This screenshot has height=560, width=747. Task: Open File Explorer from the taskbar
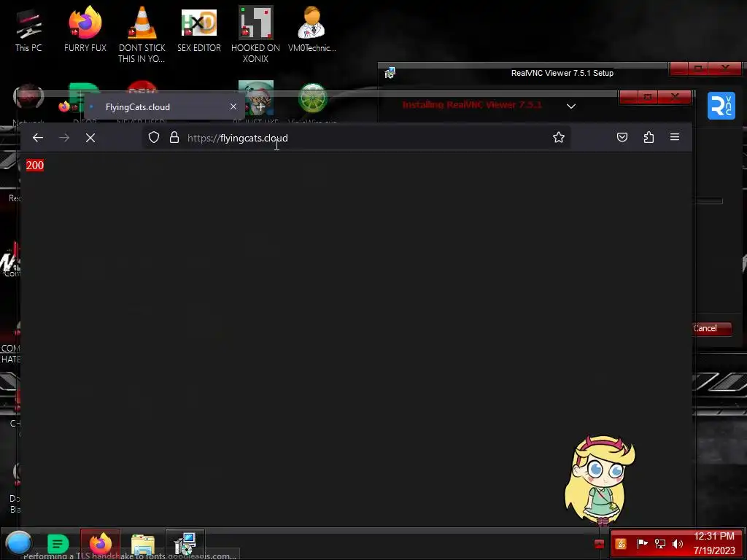coord(143,544)
